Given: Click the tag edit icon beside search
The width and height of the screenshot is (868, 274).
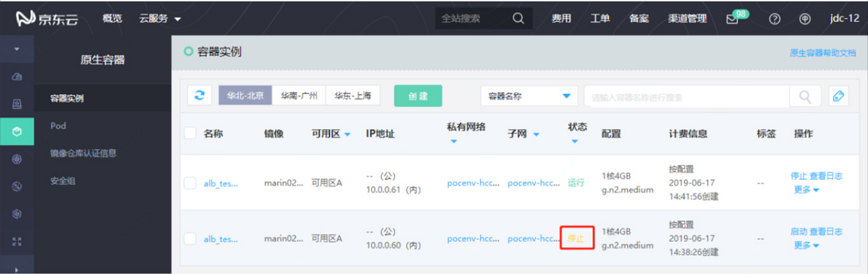Looking at the screenshot, I should click(x=839, y=96).
